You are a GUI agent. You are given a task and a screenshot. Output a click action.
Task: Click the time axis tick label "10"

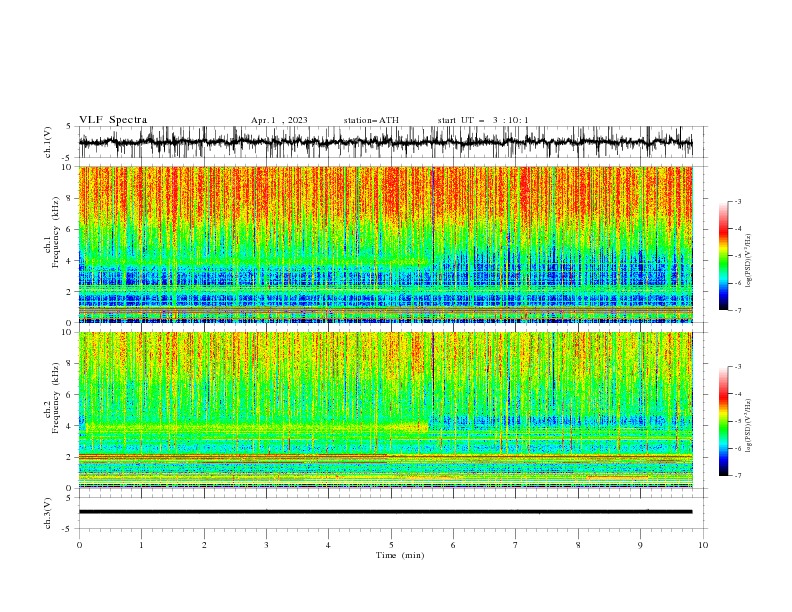pyautogui.click(x=703, y=545)
